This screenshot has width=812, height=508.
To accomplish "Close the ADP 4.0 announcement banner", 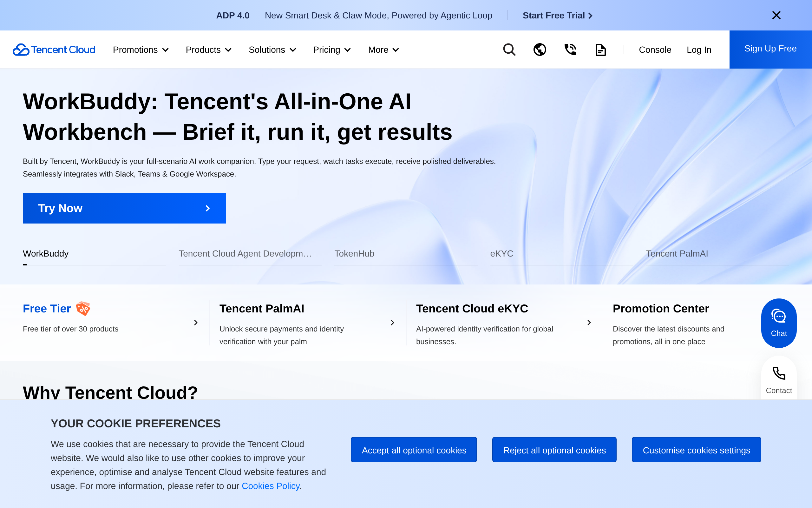I will click(x=776, y=15).
